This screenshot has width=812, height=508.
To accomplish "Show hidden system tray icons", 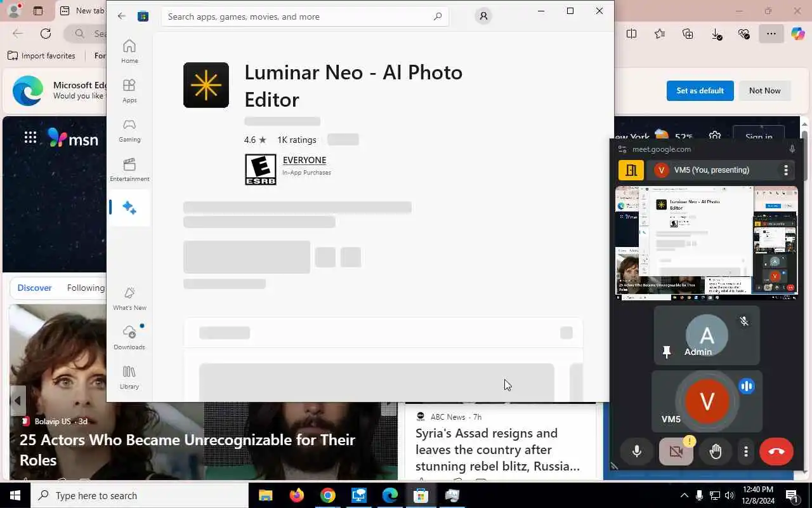I will (x=684, y=495).
